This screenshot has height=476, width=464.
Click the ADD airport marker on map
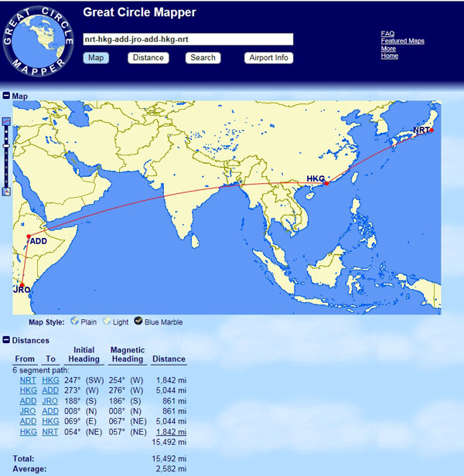[x=29, y=236]
